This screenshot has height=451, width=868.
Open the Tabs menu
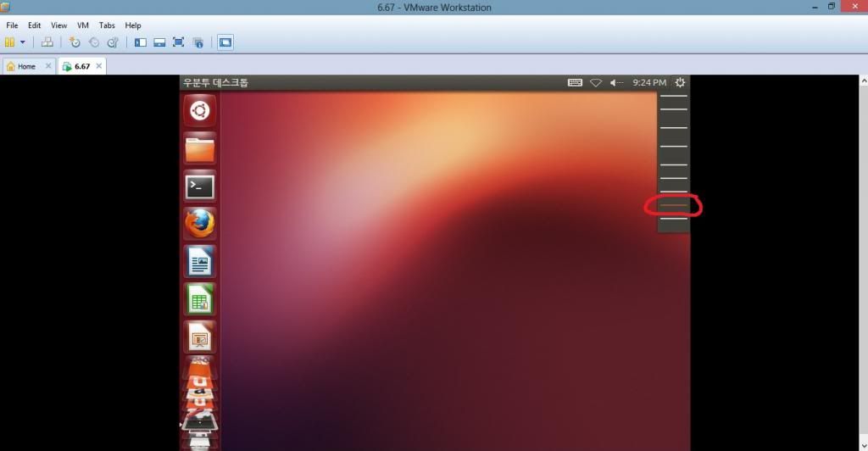pyautogui.click(x=107, y=25)
